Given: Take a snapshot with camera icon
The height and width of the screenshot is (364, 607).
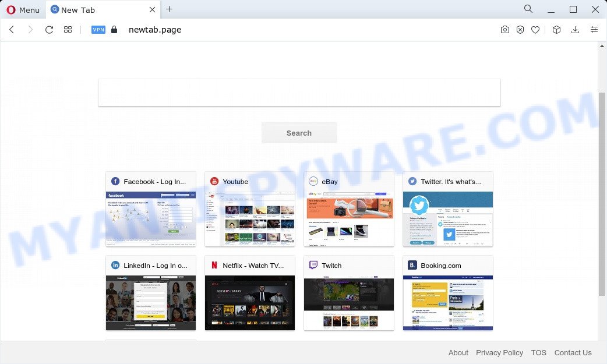Looking at the screenshot, I should 505,30.
